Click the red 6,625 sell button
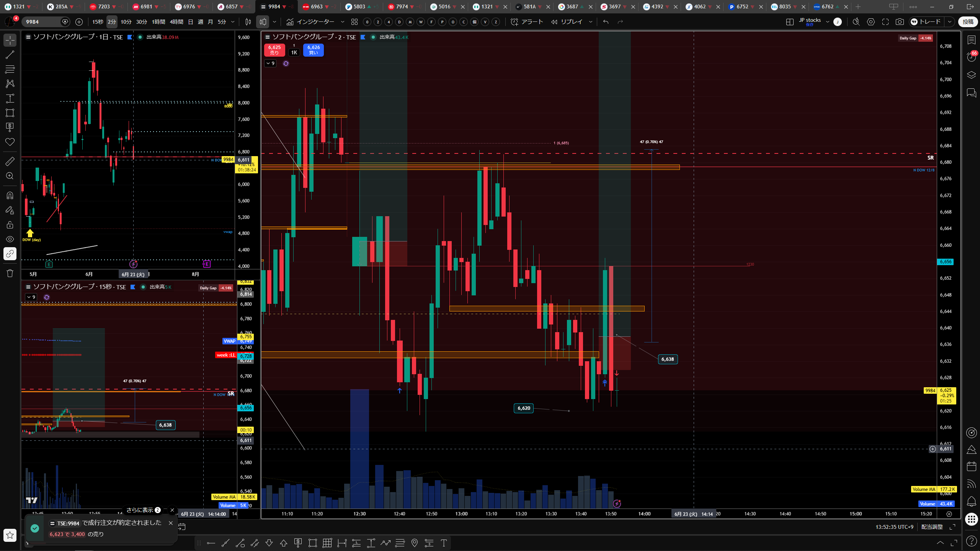This screenshot has height=551, width=980. pyautogui.click(x=274, y=50)
